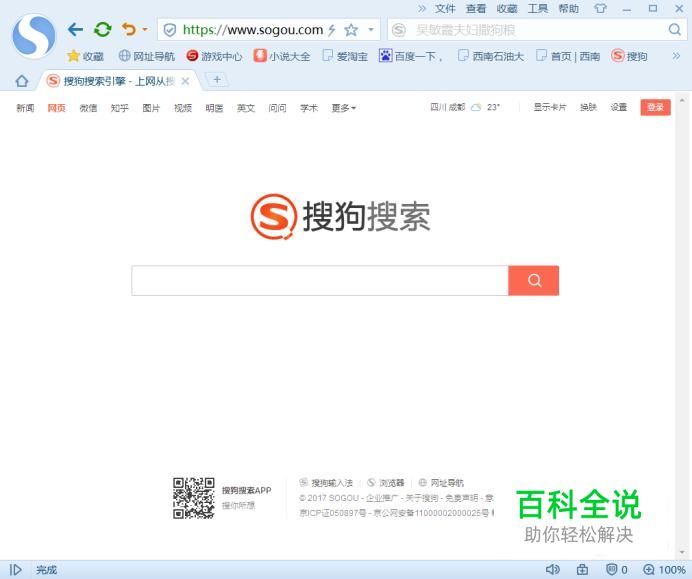The image size is (692, 579).
Task: Click 换肤 link
Action: [588, 107]
